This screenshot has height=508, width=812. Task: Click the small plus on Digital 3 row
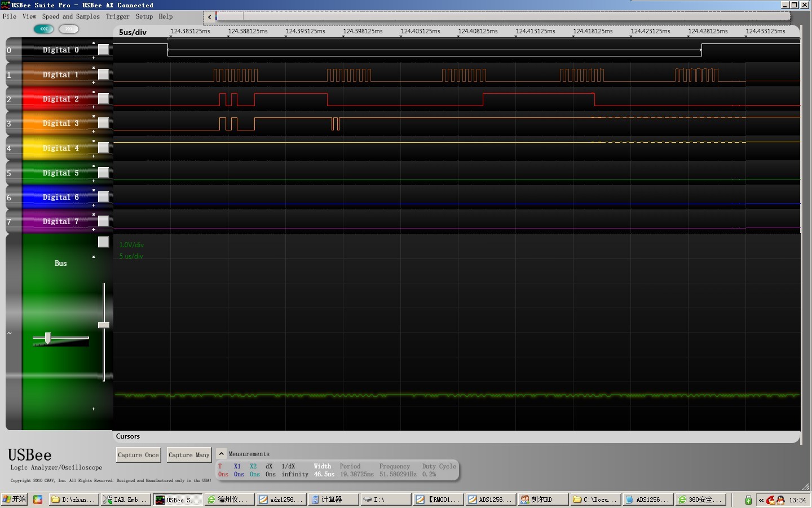coord(94,131)
